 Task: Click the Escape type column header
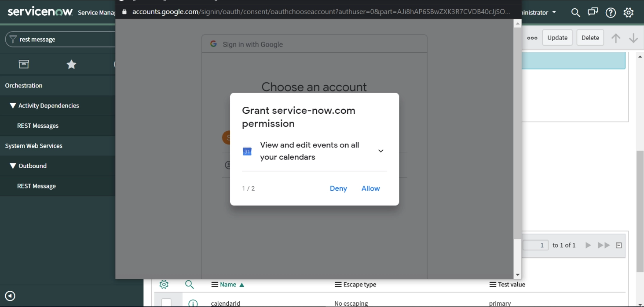point(360,285)
